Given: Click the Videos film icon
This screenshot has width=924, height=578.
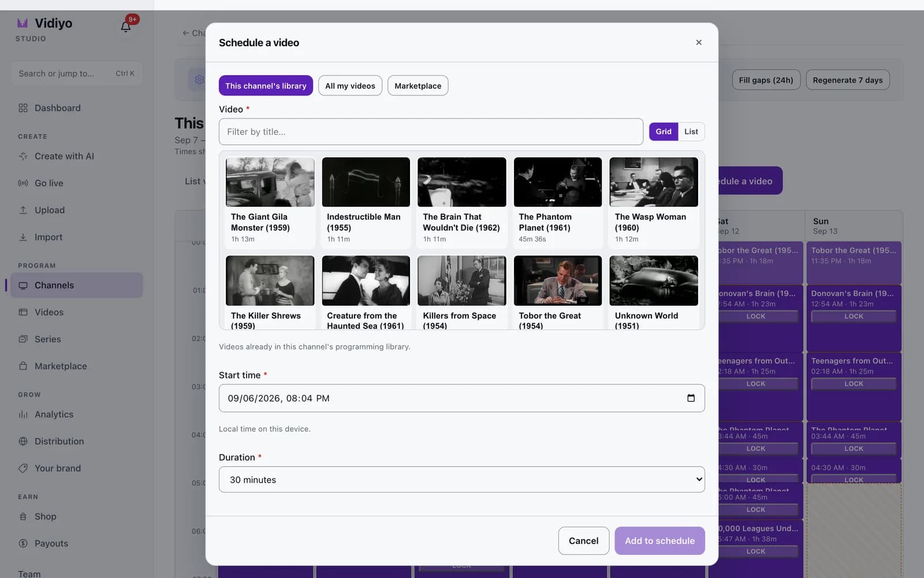Looking at the screenshot, I should coord(23,312).
